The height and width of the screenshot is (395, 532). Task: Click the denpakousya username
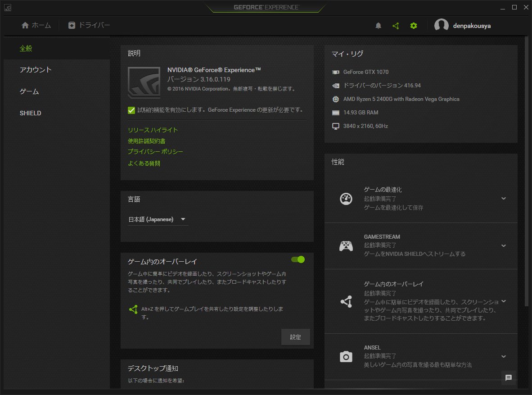pos(472,26)
